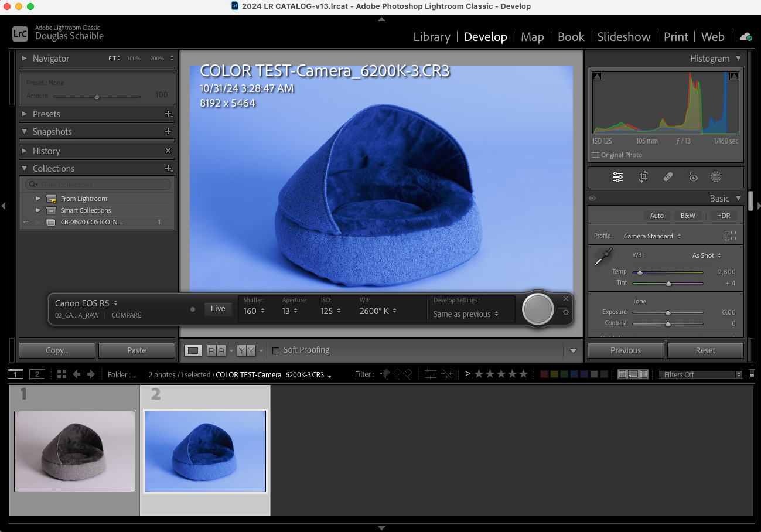Open the Masking tool
The height and width of the screenshot is (532, 761).
716,176
